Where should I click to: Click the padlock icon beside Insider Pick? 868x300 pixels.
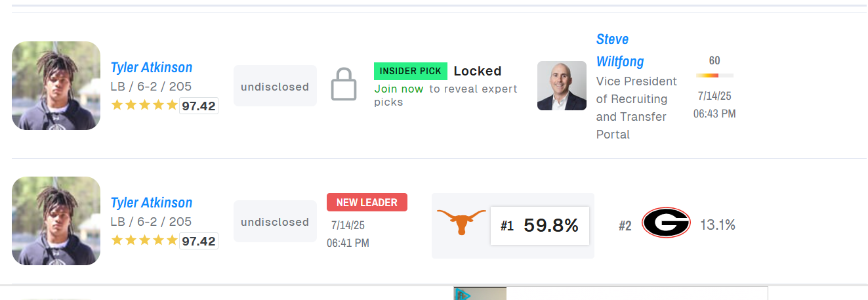[344, 84]
